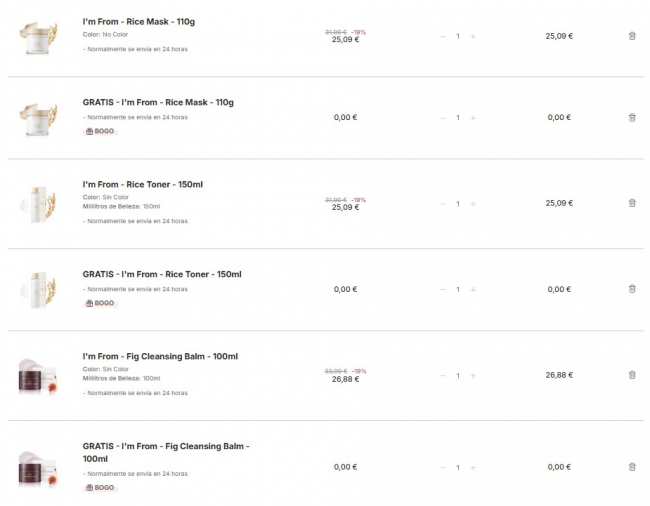Screen dimensions: 650x506
Task: Decrease quantity of paid Fig Cleansing Balm
Action: 443,375
